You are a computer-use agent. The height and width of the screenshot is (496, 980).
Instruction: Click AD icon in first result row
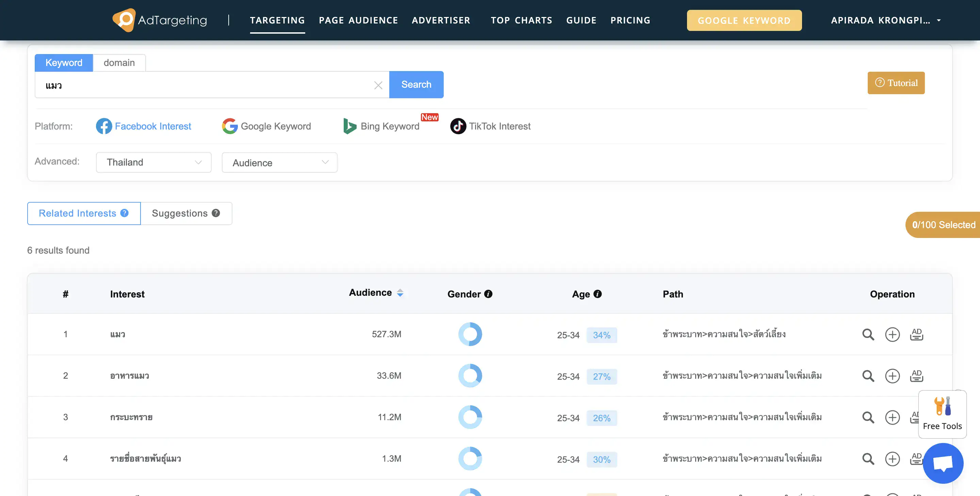916,335
